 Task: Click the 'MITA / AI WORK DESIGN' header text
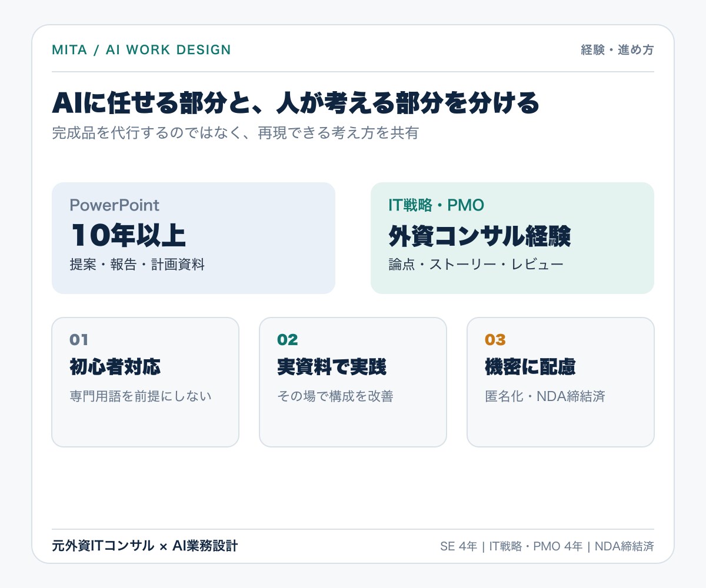[x=141, y=50]
